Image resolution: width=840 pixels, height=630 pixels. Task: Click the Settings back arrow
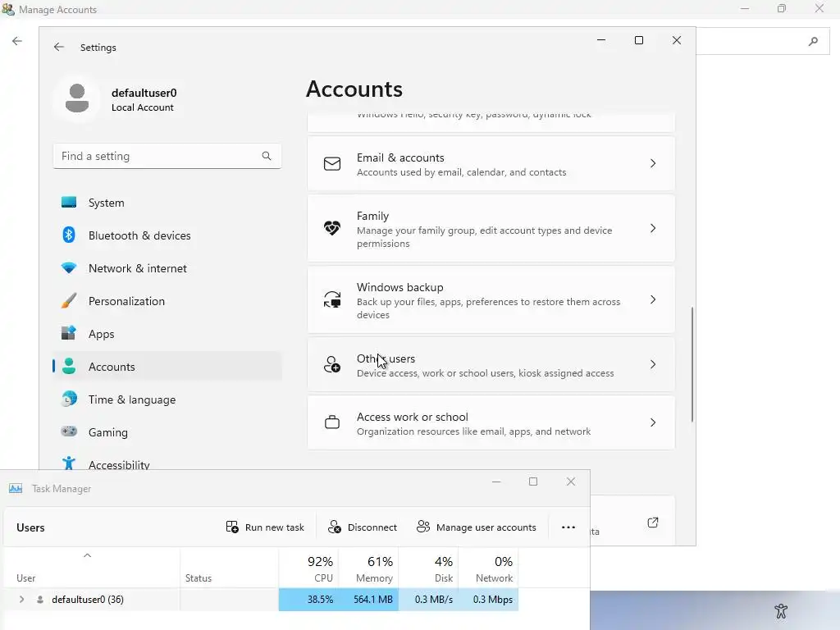pos(59,47)
